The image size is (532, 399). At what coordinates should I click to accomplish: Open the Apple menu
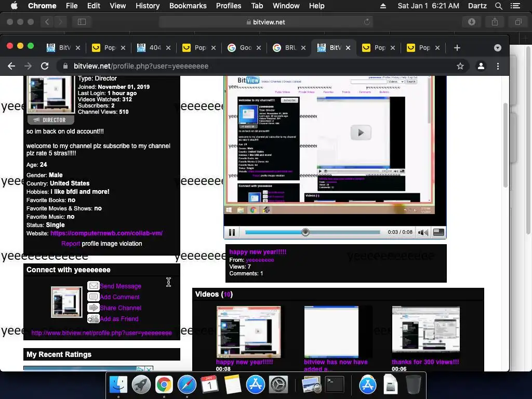coord(14,6)
